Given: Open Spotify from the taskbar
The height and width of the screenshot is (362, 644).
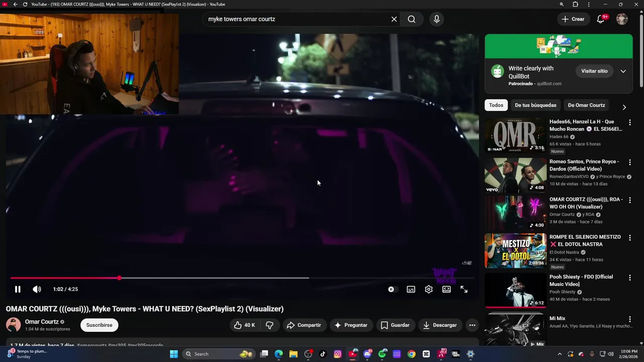Looking at the screenshot, I should pos(382,354).
